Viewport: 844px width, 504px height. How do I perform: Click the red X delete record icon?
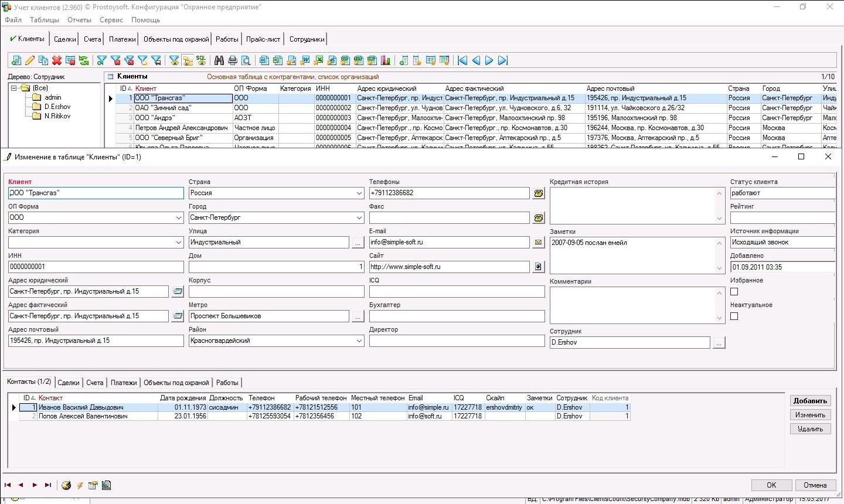[x=57, y=60]
